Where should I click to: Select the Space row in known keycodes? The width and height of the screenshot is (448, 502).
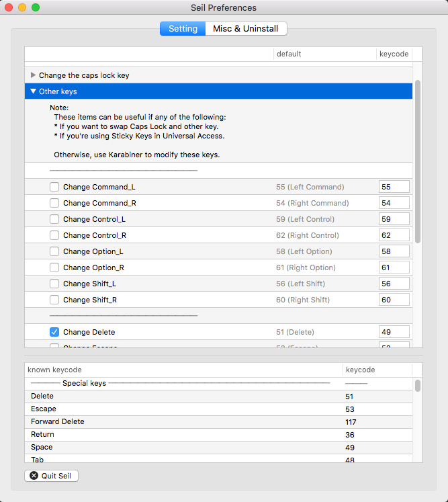point(218,448)
